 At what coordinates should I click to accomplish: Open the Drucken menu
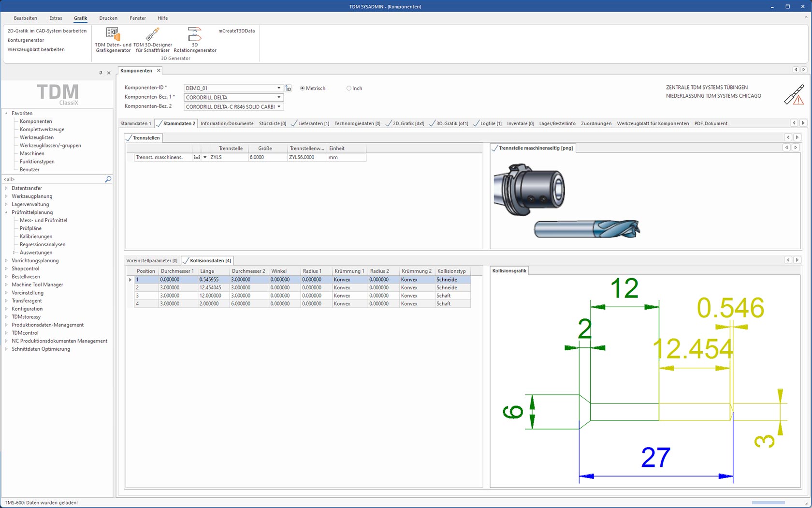[108, 18]
